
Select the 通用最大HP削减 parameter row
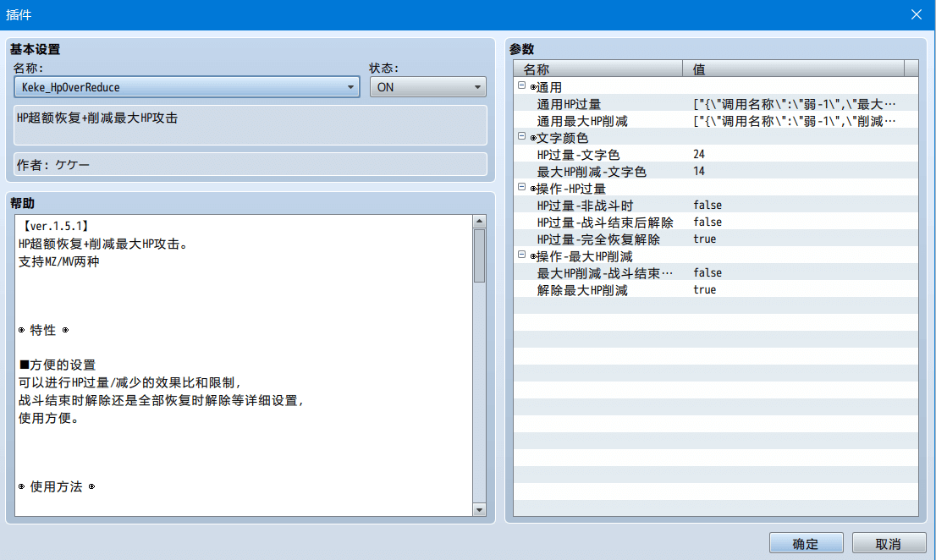click(716, 121)
